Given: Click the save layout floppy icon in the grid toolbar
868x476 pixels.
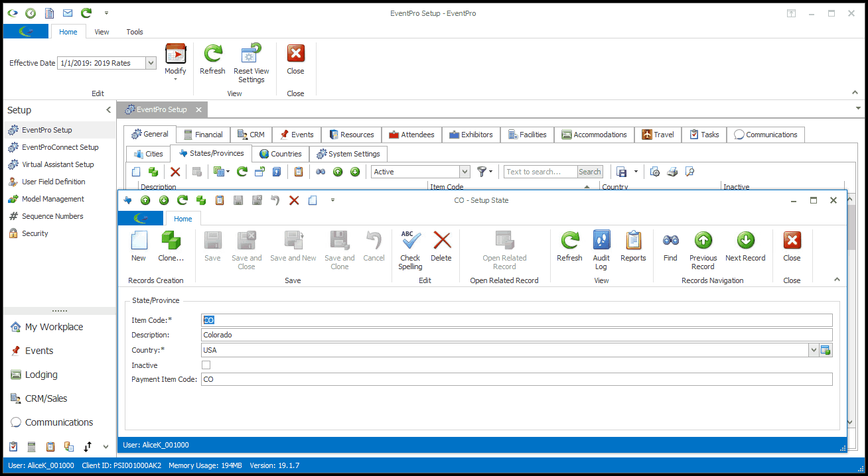Looking at the screenshot, I should [622, 172].
